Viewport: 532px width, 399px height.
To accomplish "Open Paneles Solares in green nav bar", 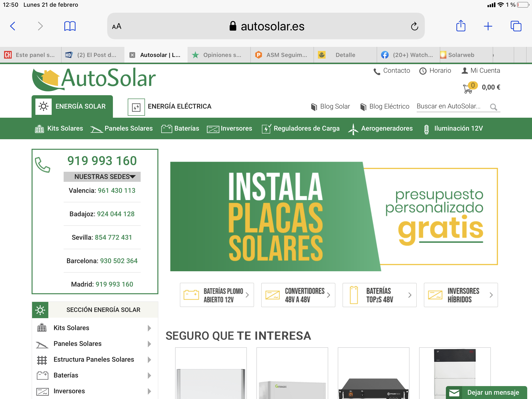I will [122, 128].
